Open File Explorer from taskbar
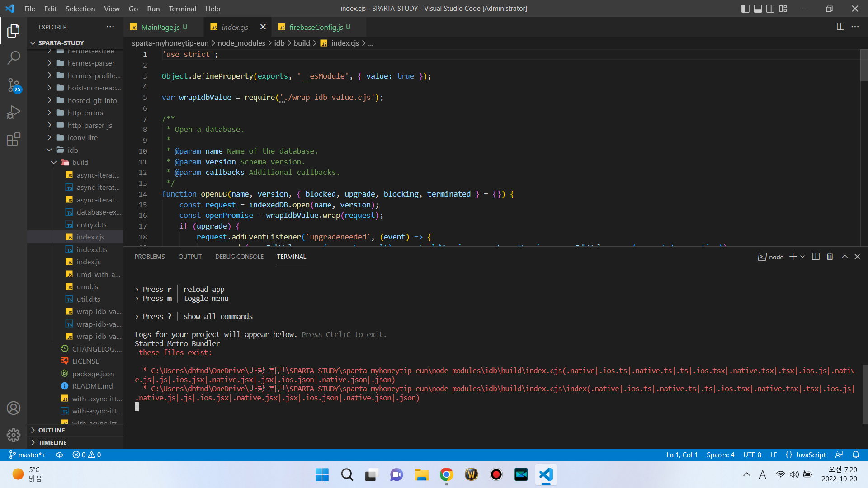This screenshot has width=868, height=488. [x=421, y=474]
